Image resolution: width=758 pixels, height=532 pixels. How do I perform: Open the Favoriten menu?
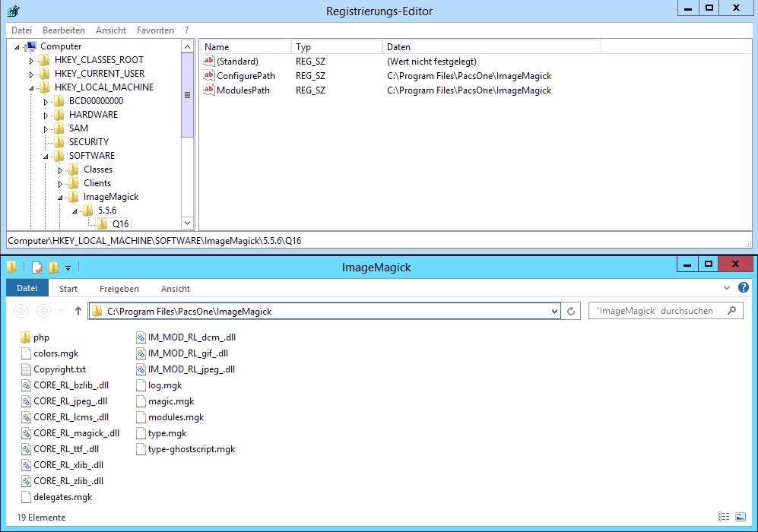[x=155, y=30]
